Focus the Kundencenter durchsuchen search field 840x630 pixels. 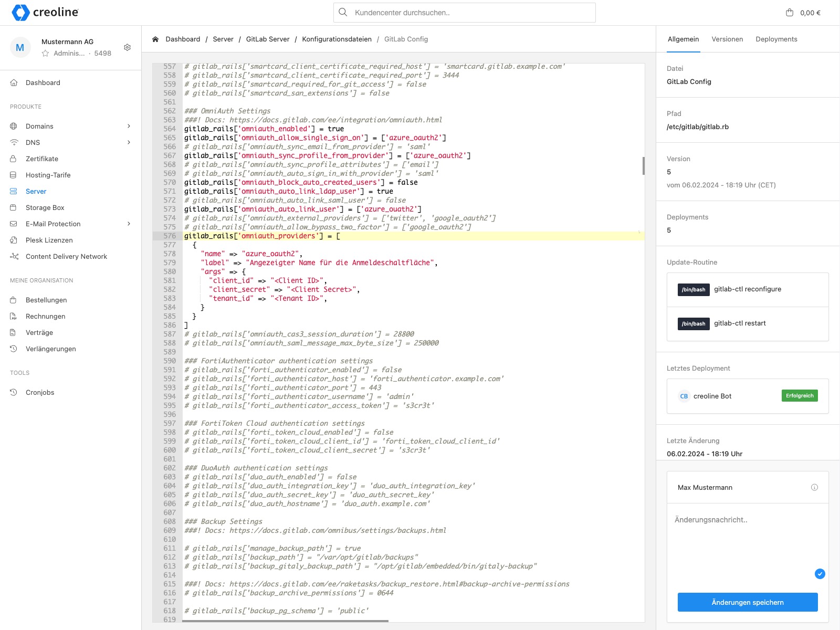(465, 13)
